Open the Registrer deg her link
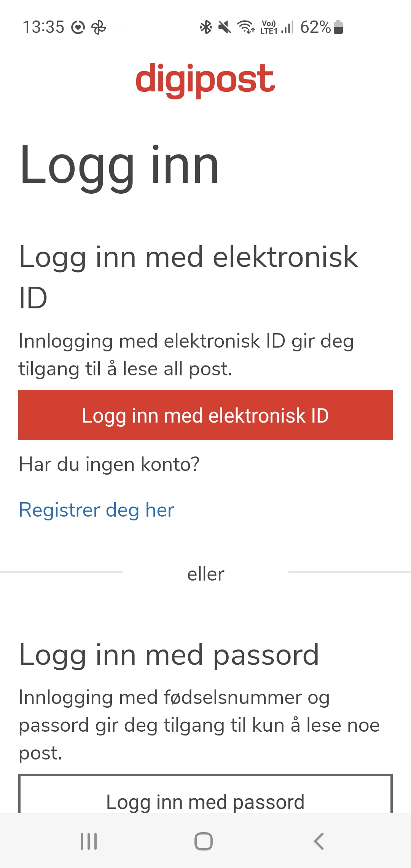411x868 pixels. pos(96,509)
